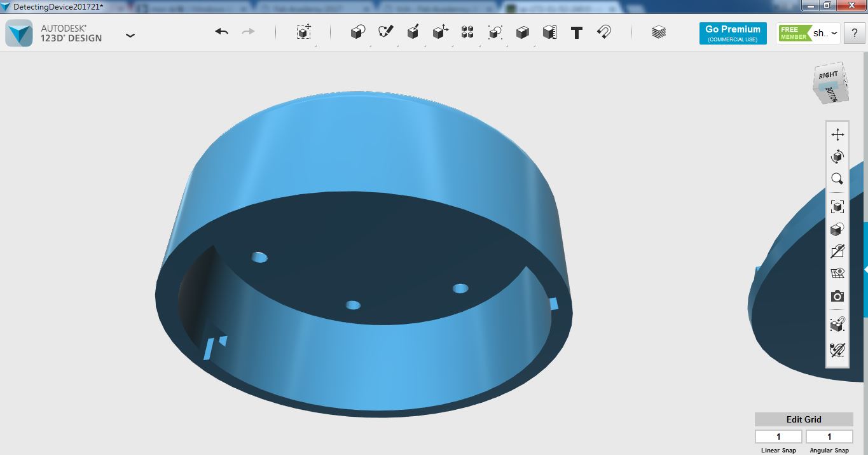Open the Combine tool menu
This screenshot has width=868, height=455.
(522, 32)
